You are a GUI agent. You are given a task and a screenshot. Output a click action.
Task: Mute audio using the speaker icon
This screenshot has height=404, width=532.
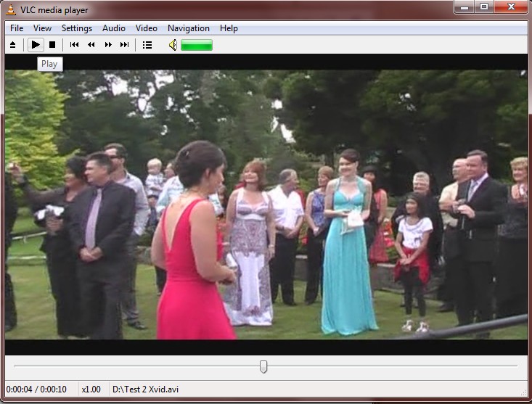coord(173,45)
